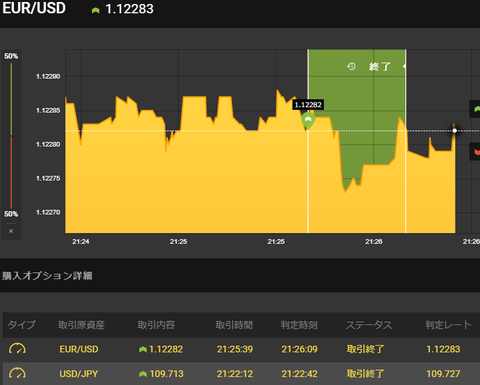Click the 判定レート column header
Image resolution: width=480 pixels, height=385 pixels.
pos(448,325)
